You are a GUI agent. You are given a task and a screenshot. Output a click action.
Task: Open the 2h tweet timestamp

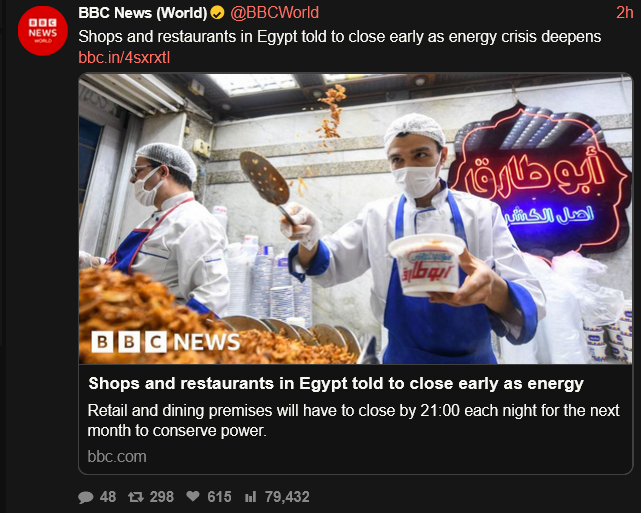625,13
